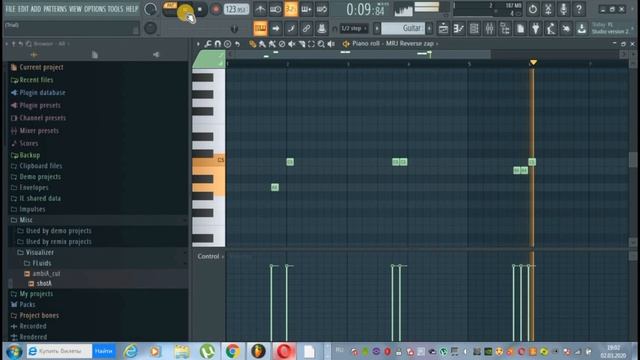Viewport: 640px width, 360px height.
Task: Activate the Select tool in piano roll
Action: (x=311, y=44)
